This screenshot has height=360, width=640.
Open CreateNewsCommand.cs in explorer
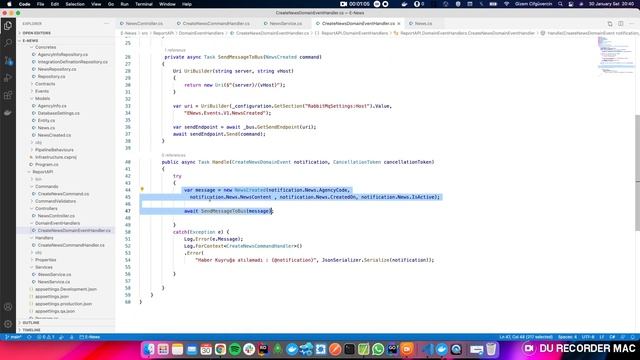63,194
